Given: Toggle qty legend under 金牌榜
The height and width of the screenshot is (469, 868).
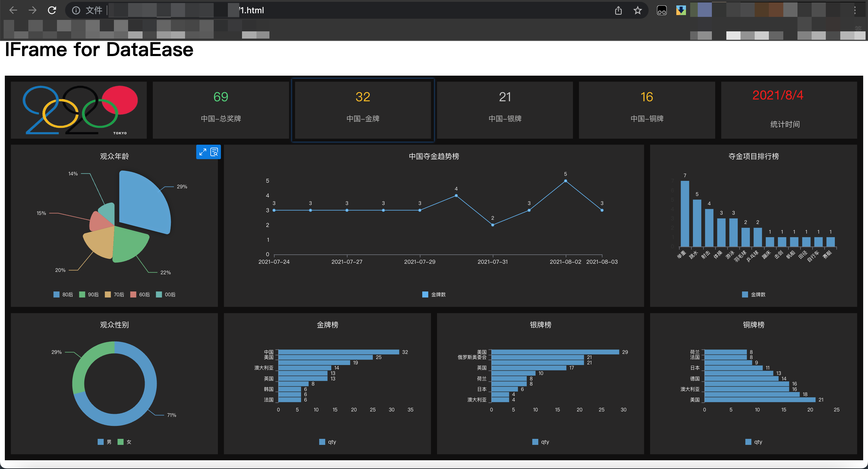Looking at the screenshot, I should [x=328, y=442].
